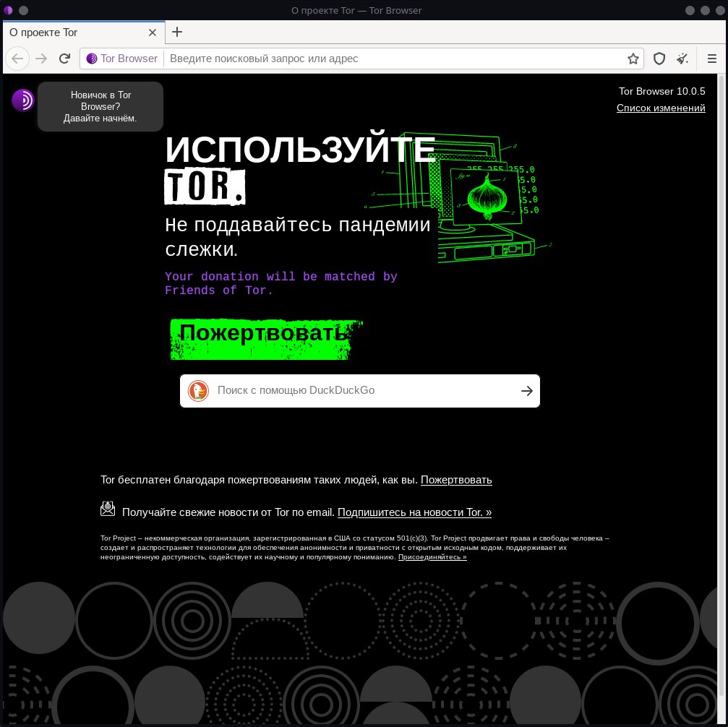The height and width of the screenshot is (727, 728).
Task: Submit search with the arrow button
Action: 527,391
